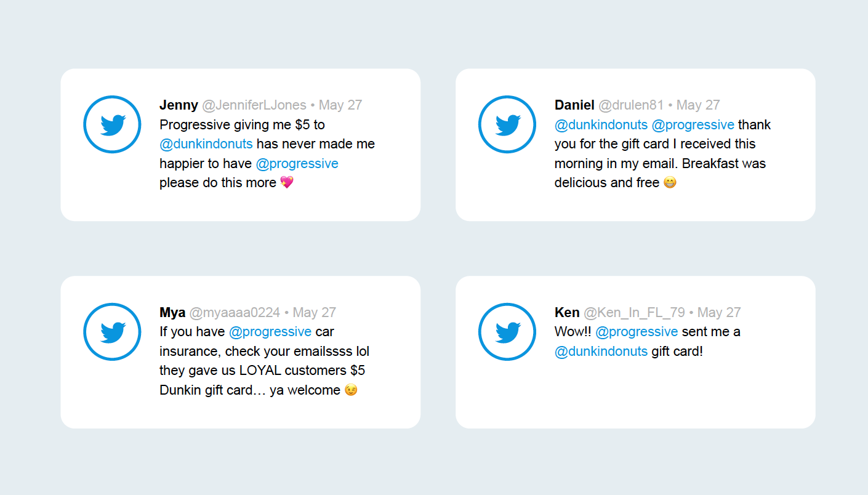Click the Twitter bird icon beside Mya's tweet

[x=112, y=332]
